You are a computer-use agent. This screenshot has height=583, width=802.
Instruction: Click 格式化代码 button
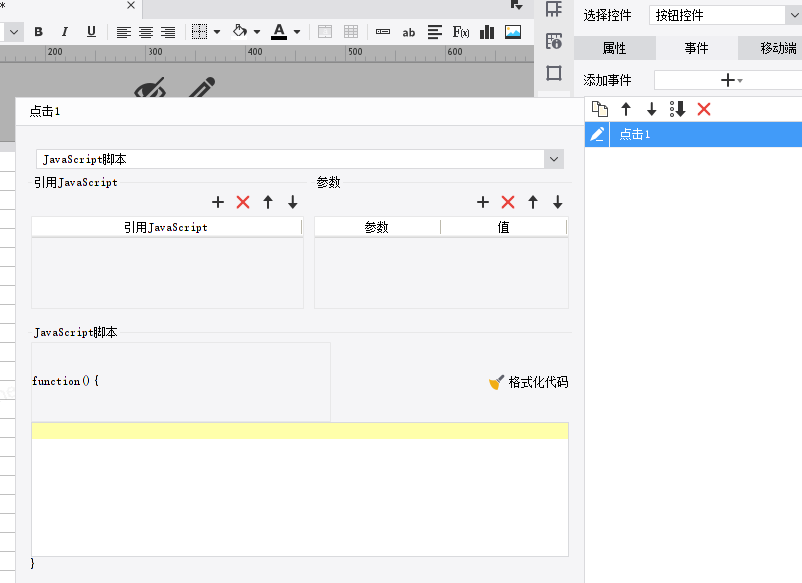pyautogui.click(x=528, y=382)
